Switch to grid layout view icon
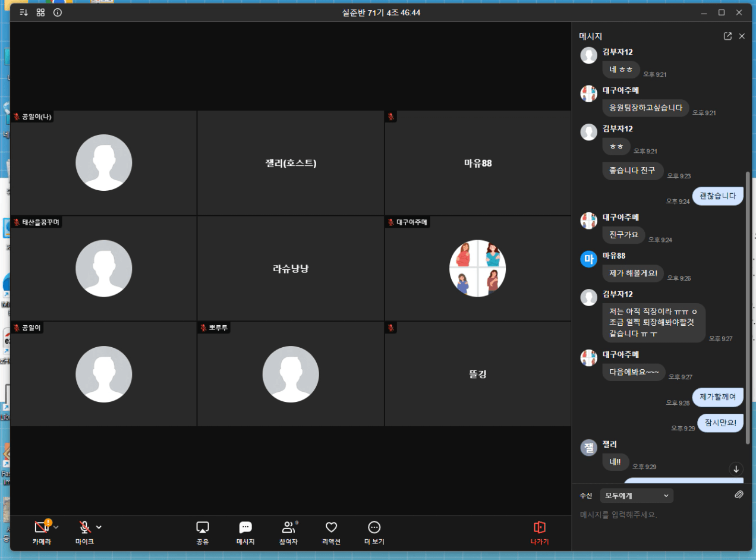The width and height of the screenshot is (756, 560). coord(40,12)
